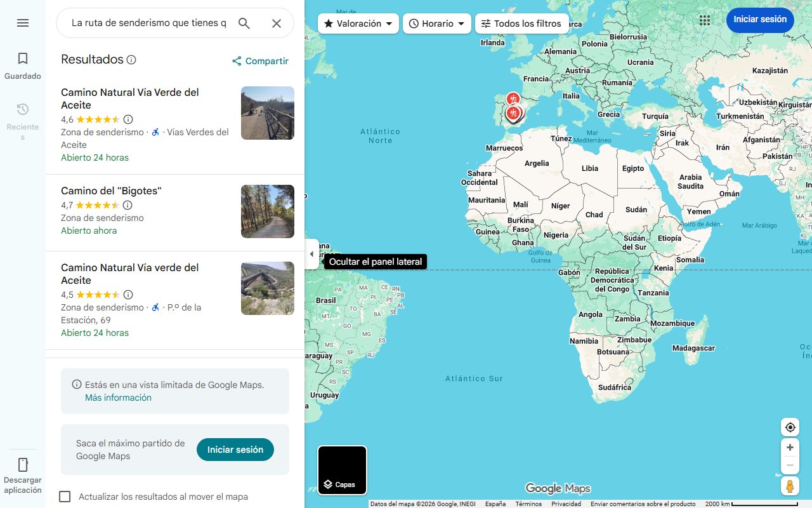
Task: Center map on my location
Action: click(790, 427)
